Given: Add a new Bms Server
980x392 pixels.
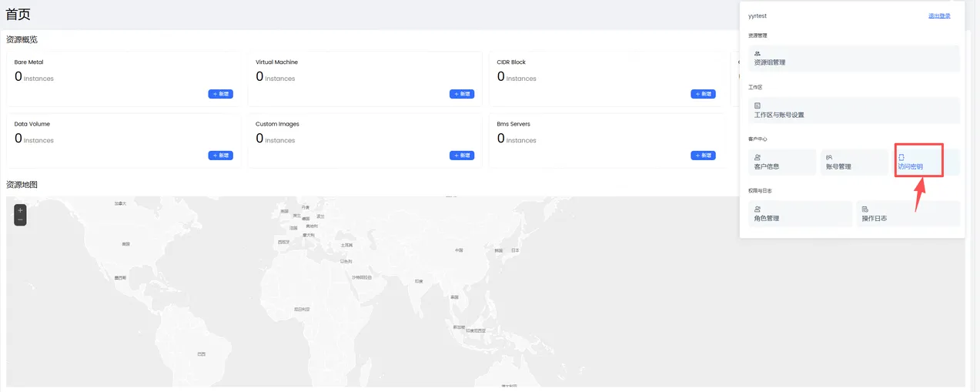Looking at the screenshot, I should point(703,156).
